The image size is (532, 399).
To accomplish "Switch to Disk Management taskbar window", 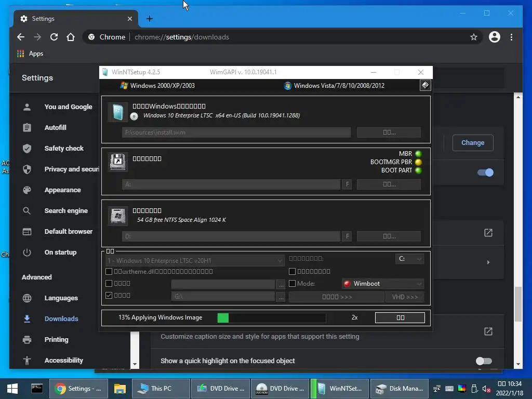I will click(400, 389).
